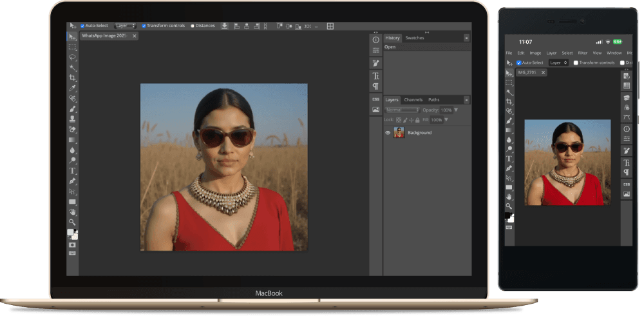Select the Type tool in laptop toolbar
This screenshot has height=316, width=644.
[x=73, y=171]
